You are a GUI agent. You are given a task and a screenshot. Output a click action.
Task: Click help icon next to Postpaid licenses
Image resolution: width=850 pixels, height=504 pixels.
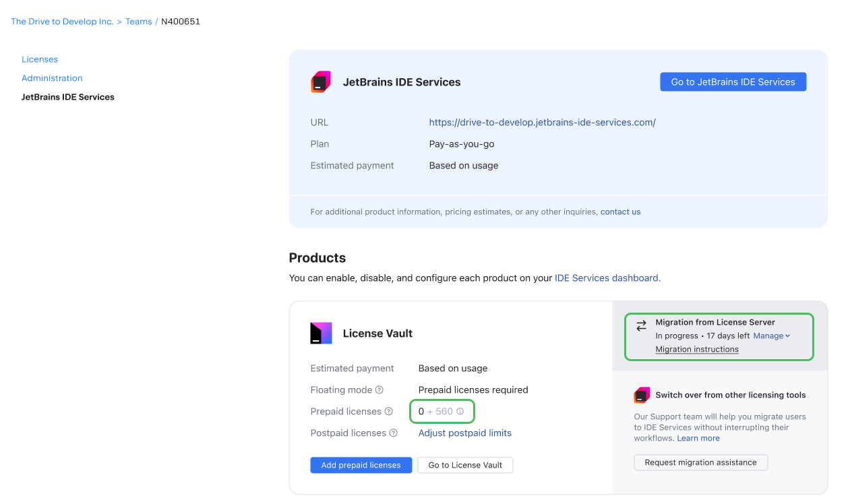click(393, 433)
